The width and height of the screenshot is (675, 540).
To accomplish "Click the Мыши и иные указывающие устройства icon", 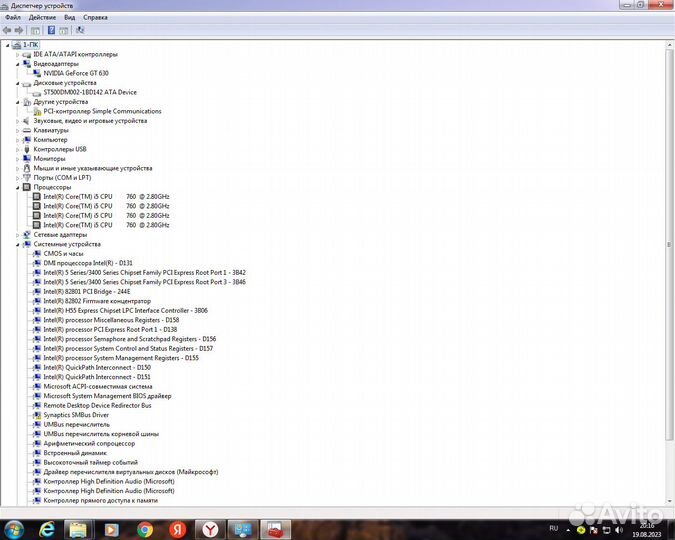I will pyautogui.click(x=27, y=168).
